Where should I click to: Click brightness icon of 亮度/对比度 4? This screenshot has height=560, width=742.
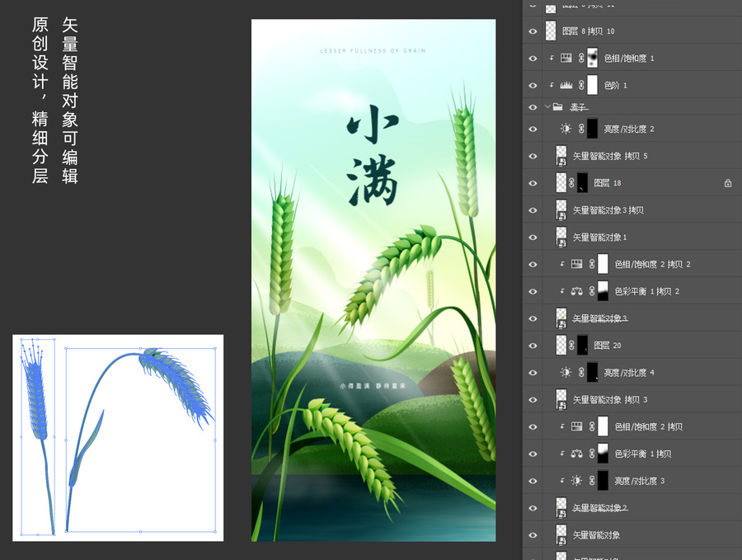566,373
